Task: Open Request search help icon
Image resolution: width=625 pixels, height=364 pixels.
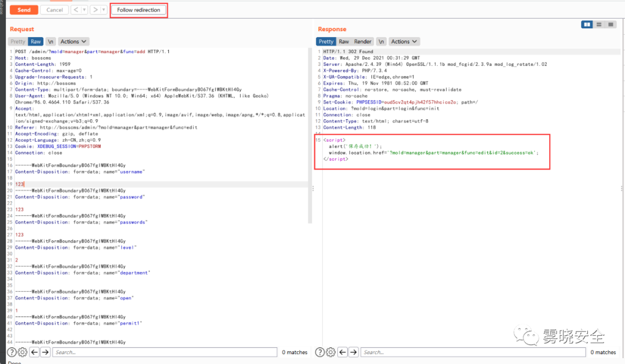Action: tap(12, 352)
